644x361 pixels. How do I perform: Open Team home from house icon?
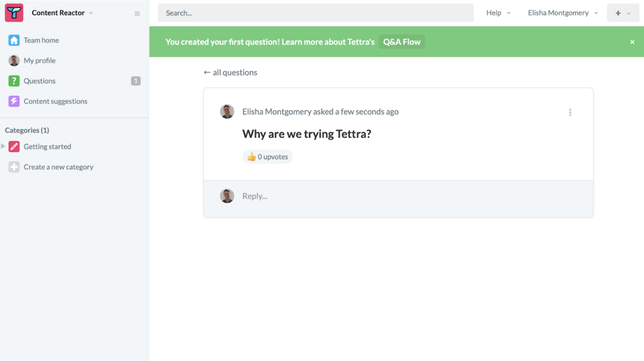[x=14, y=40]
